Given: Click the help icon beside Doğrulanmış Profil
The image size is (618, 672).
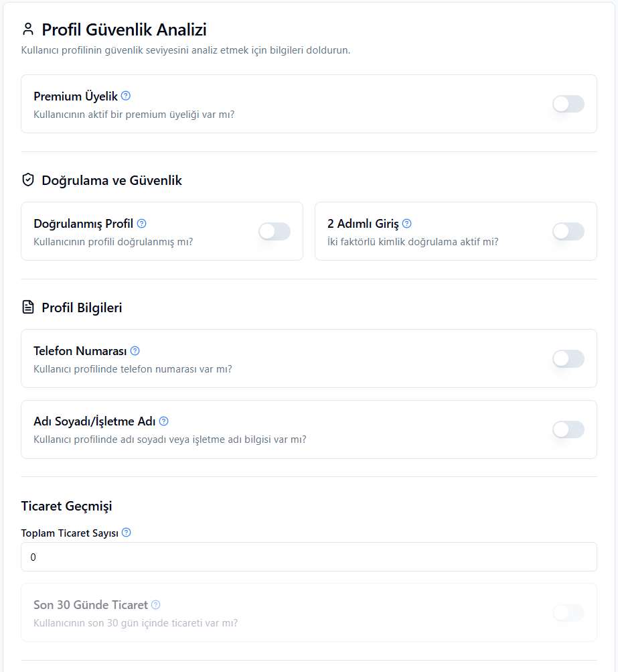Looking at the screenshot, I should (x=141, y=223).
